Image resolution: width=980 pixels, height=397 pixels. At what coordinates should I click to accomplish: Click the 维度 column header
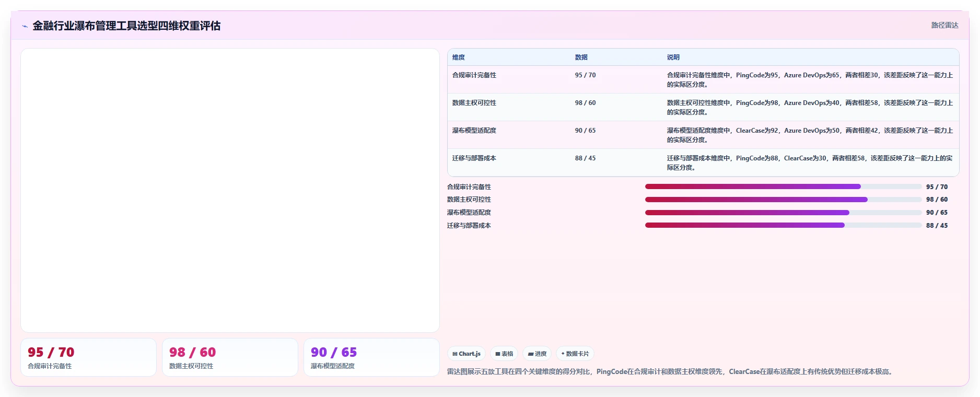coord(459,57)
